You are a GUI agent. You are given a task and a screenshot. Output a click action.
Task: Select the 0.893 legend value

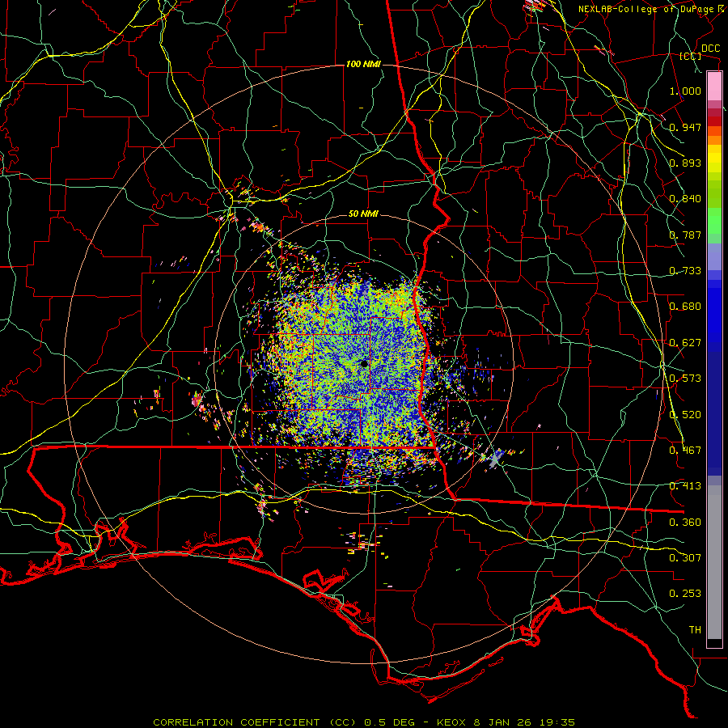pyautogui.click(x=685, y=163)
